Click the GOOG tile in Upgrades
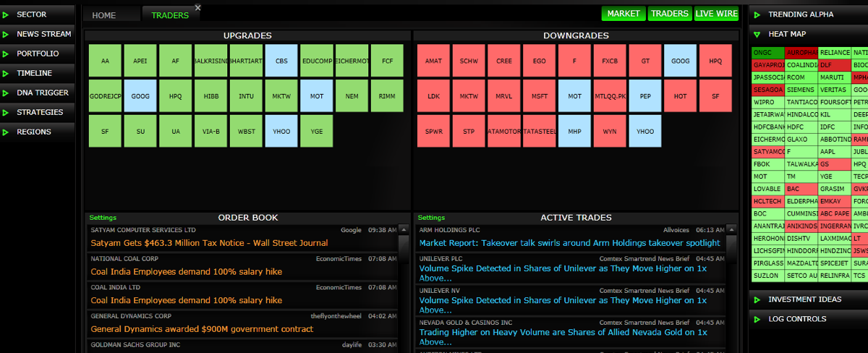The image size is (868, 353). point(140,96)
